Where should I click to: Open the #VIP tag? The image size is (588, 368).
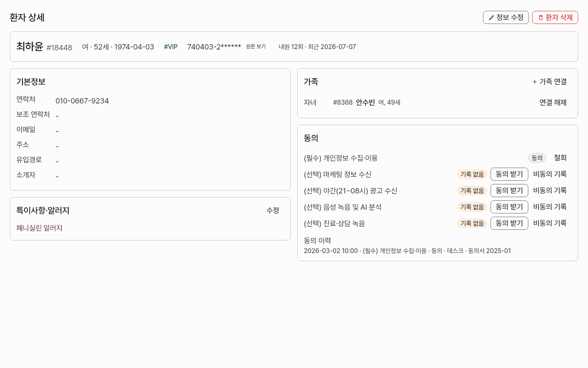[x=171, y=47]
